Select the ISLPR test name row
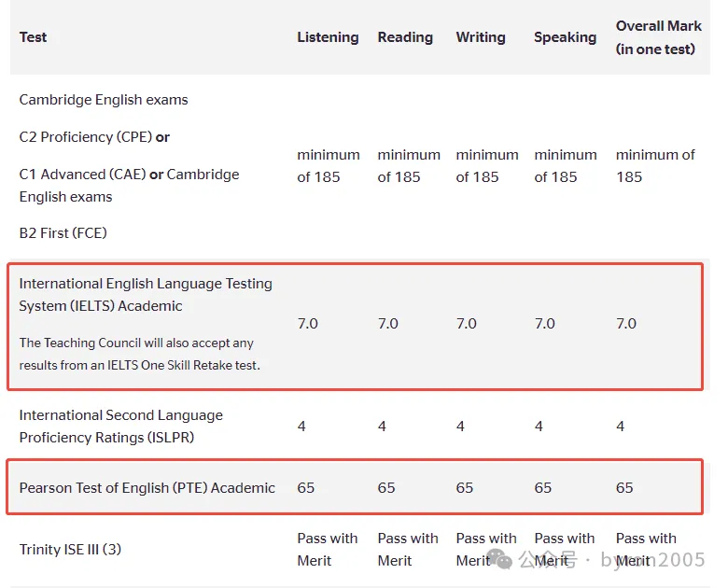The image size is (728, 588). tap(120, 426)
